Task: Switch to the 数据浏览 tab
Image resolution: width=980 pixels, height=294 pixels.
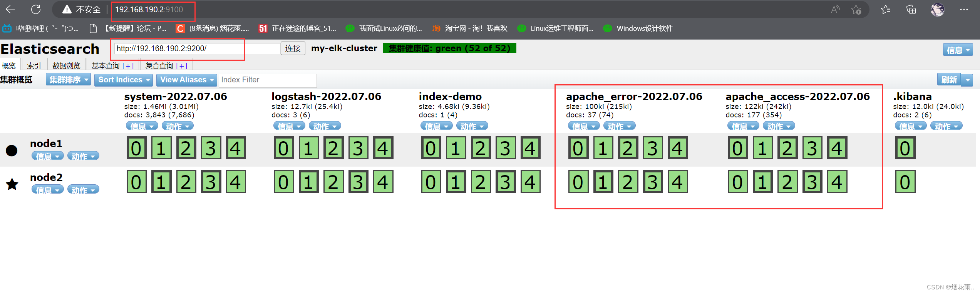Action: point(66,65)
